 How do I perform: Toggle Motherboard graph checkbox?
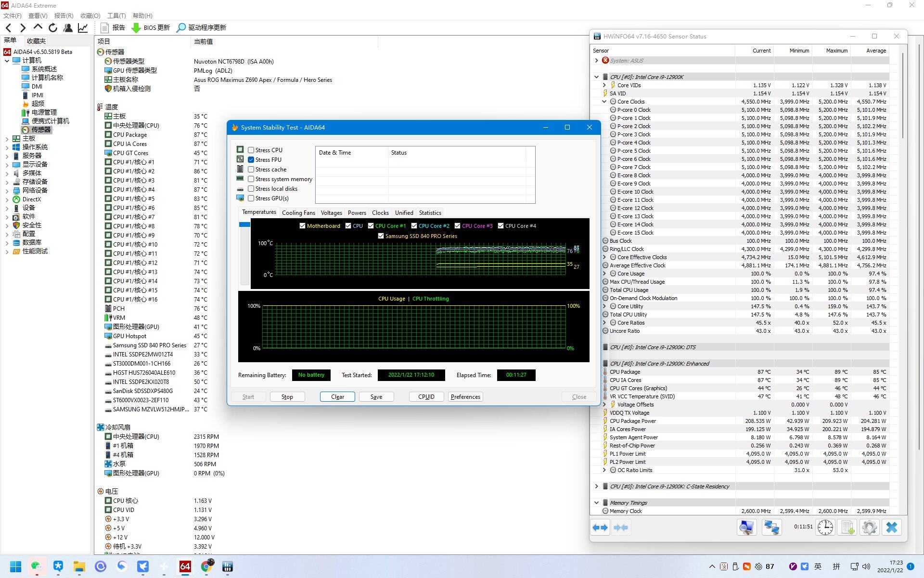tap(302, 226)
